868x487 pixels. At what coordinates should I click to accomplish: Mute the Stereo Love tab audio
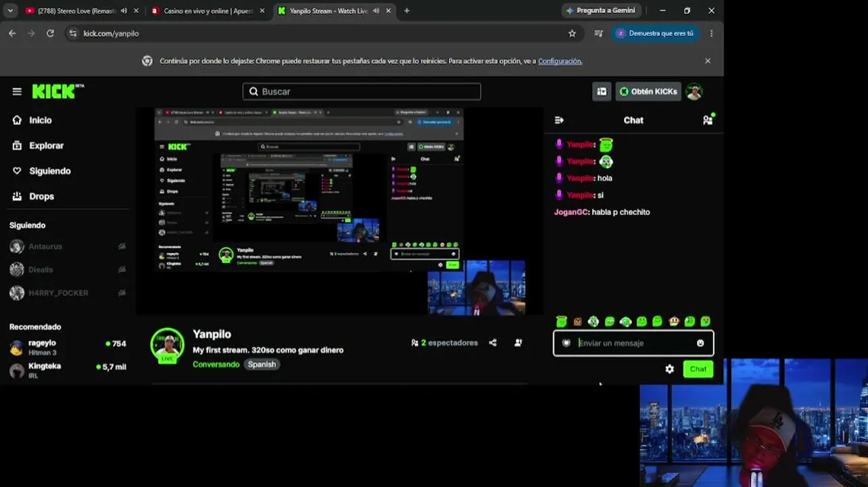pyautogui.click(x=124, y=11)
